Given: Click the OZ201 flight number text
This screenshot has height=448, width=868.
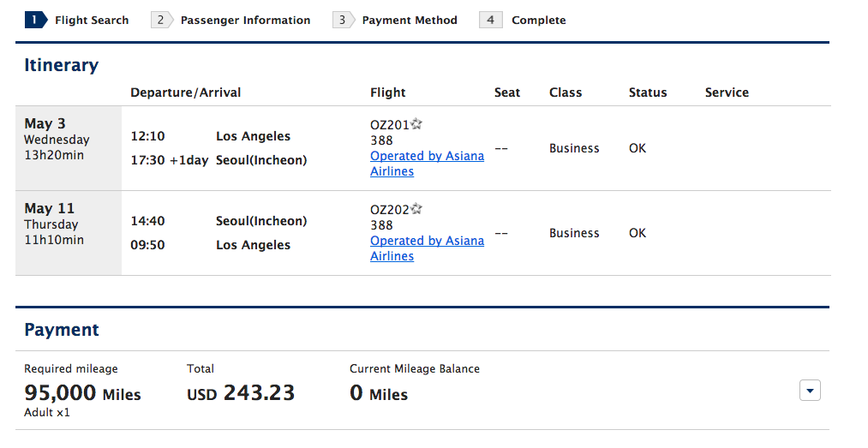Looking at the screenshot, I should [x=389, y=125].
